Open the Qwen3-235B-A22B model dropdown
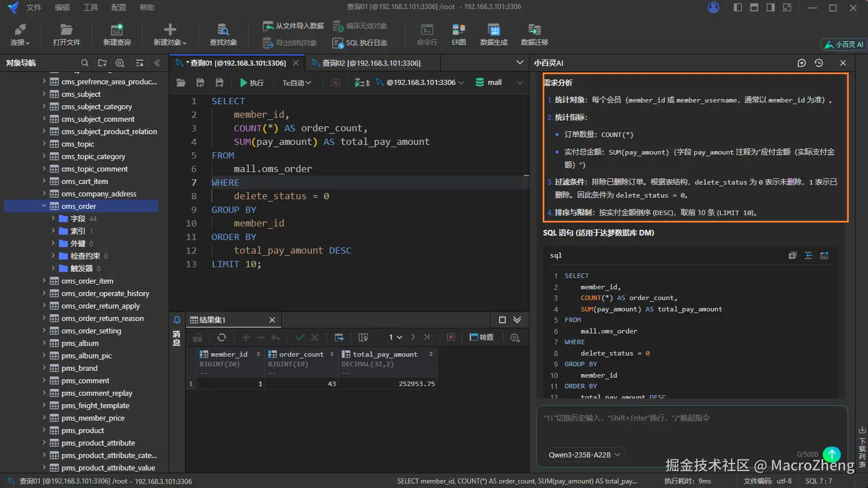Image resolution: width=868 pixels, height=488 pixels. pos(585,455)
